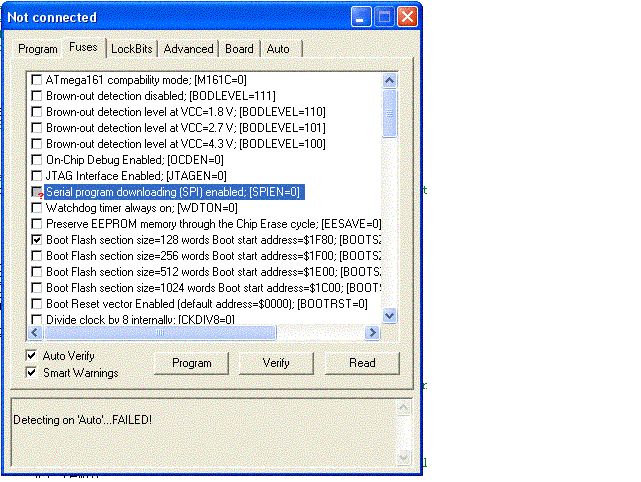Image resolution: width=641 pixels, height=482 pixels.
Task: Check Brown-out level VCC=1.8 V option
Action: [x=37, y=112]
